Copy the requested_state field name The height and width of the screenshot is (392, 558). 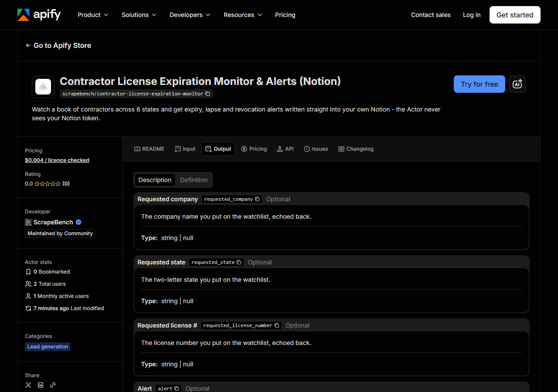239,262
